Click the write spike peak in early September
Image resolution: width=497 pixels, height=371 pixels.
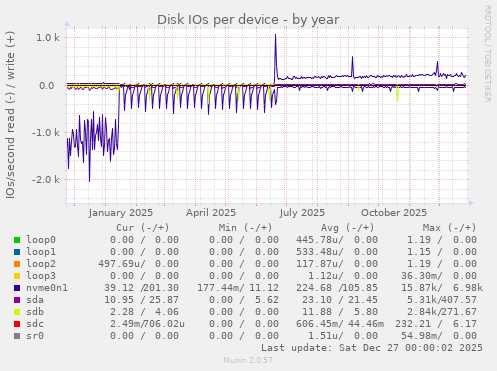[x=352, y=57]
